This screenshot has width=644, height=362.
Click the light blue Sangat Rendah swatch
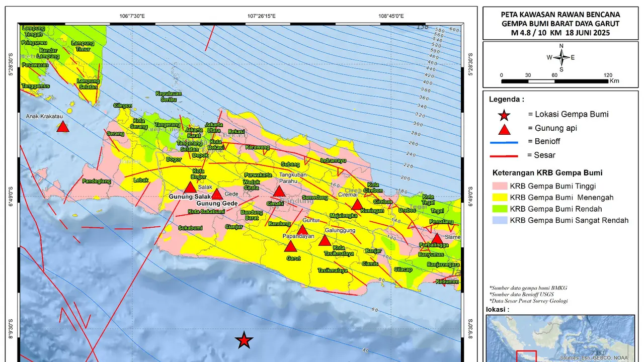499,220
